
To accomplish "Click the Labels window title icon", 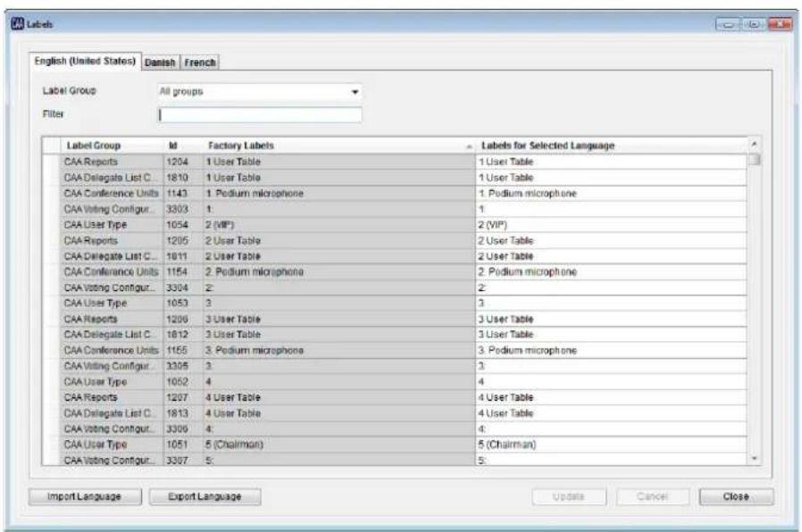I will [17, 23].
